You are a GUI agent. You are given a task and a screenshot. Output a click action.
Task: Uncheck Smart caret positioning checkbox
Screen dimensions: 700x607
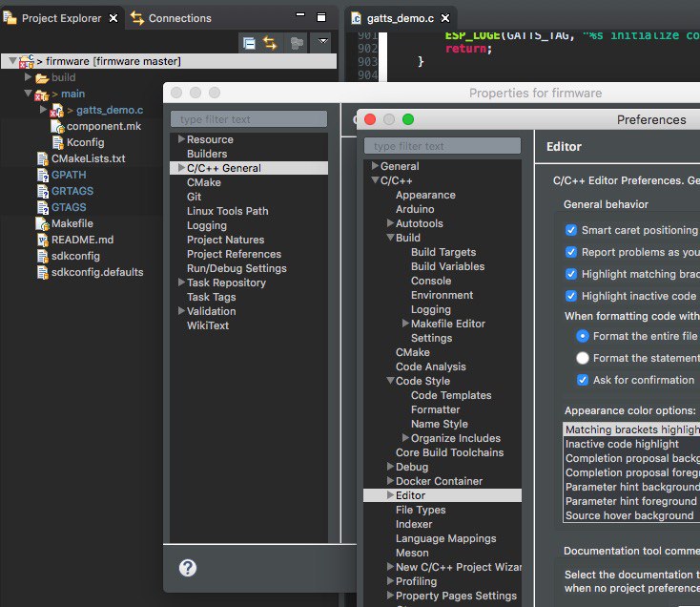pyautogui.click(x=571, y=230)
